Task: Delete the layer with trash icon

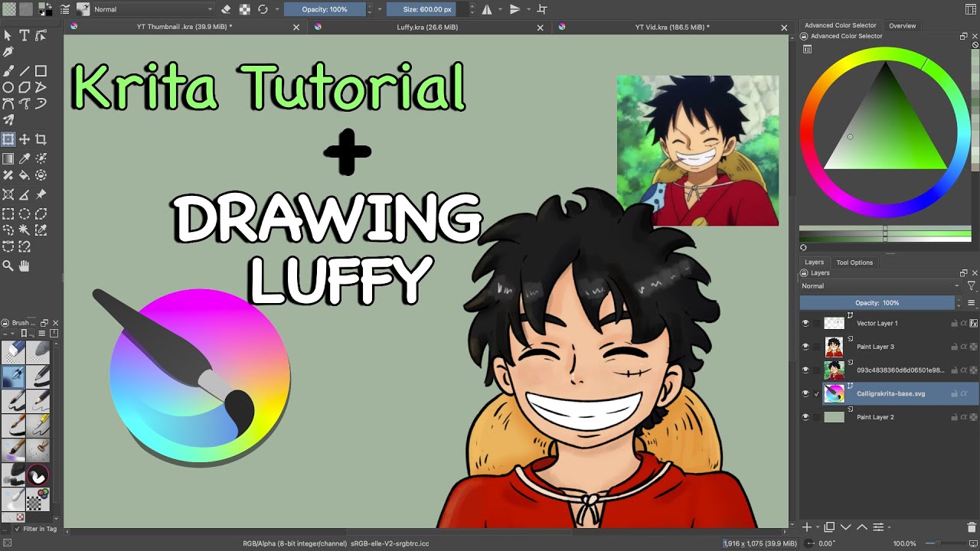Action: (972, 527)
